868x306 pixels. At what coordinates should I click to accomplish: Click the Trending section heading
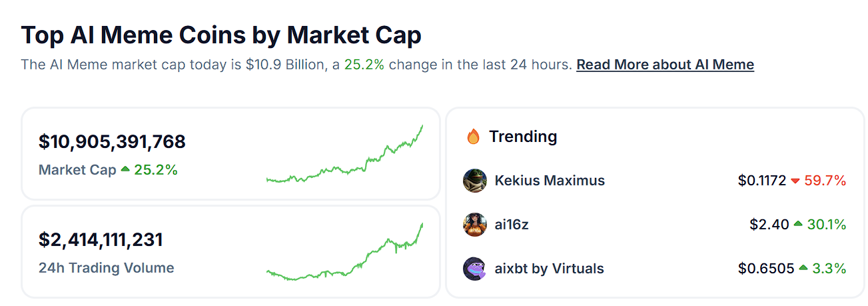[523, 137]
